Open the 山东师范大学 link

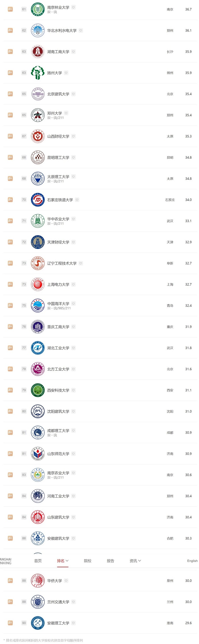[58, 454]
